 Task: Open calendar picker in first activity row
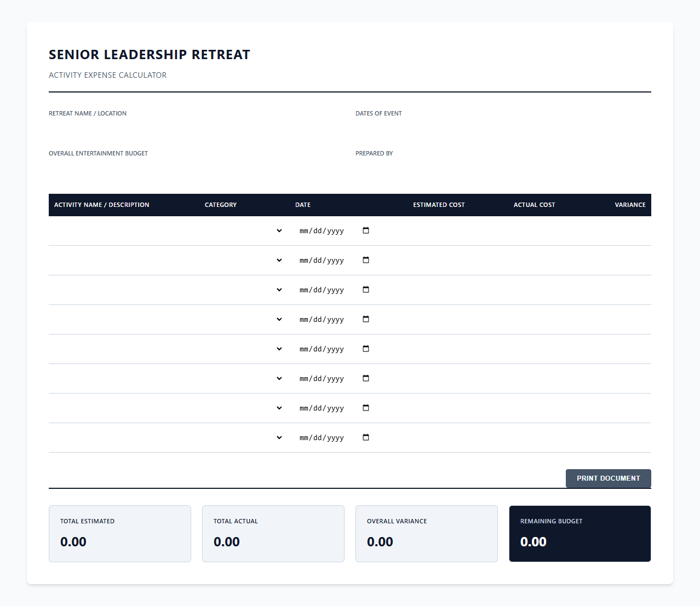point(366,230)
